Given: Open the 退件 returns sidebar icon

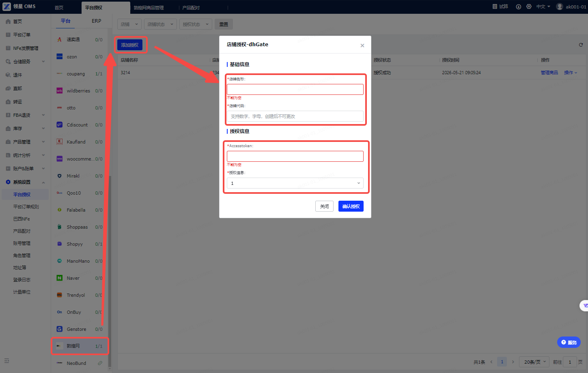Looking at the screenshot, I should (x=8, y=75).
